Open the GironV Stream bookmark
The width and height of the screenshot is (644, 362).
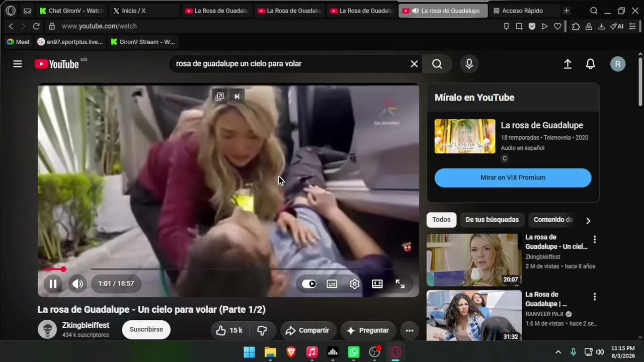pyautogui.click(x=143, y=42)
